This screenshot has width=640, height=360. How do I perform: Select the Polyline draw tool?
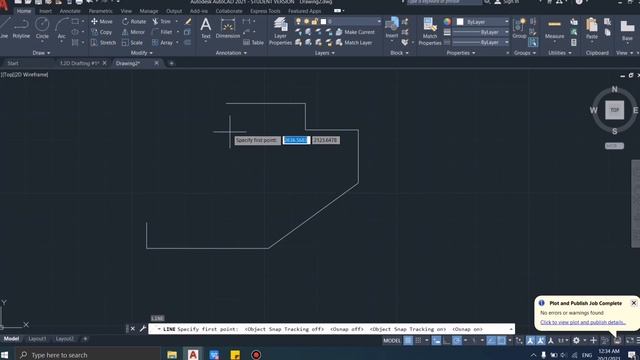point(21,28)
